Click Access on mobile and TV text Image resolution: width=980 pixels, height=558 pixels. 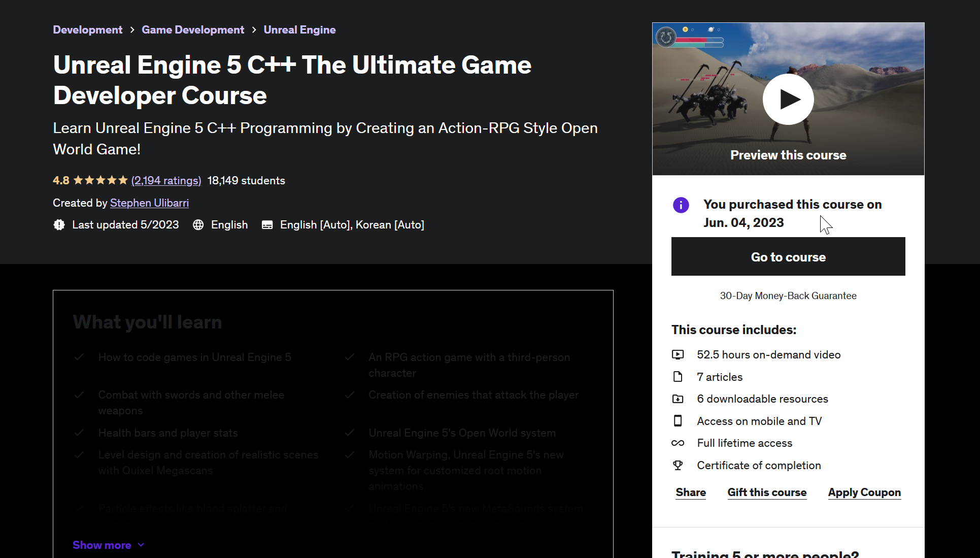[759, 421]
